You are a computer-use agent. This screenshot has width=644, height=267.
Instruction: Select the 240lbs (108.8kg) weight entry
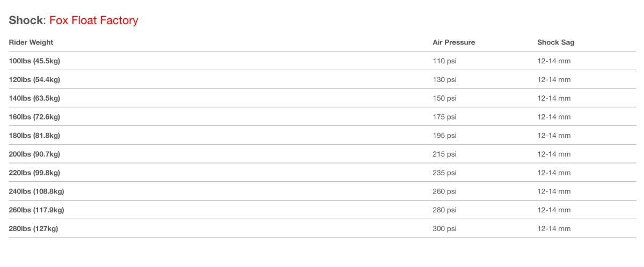pyautogui.click(x=36, y=191)
